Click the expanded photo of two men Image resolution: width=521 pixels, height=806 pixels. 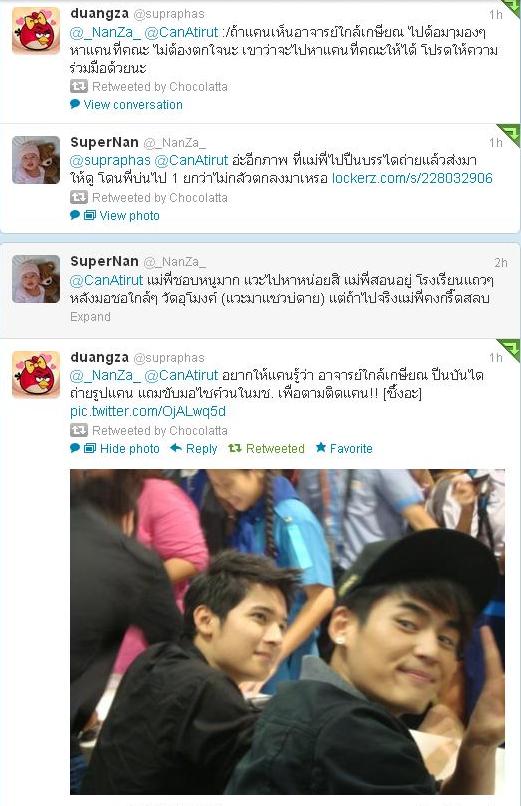pos(287,631)
